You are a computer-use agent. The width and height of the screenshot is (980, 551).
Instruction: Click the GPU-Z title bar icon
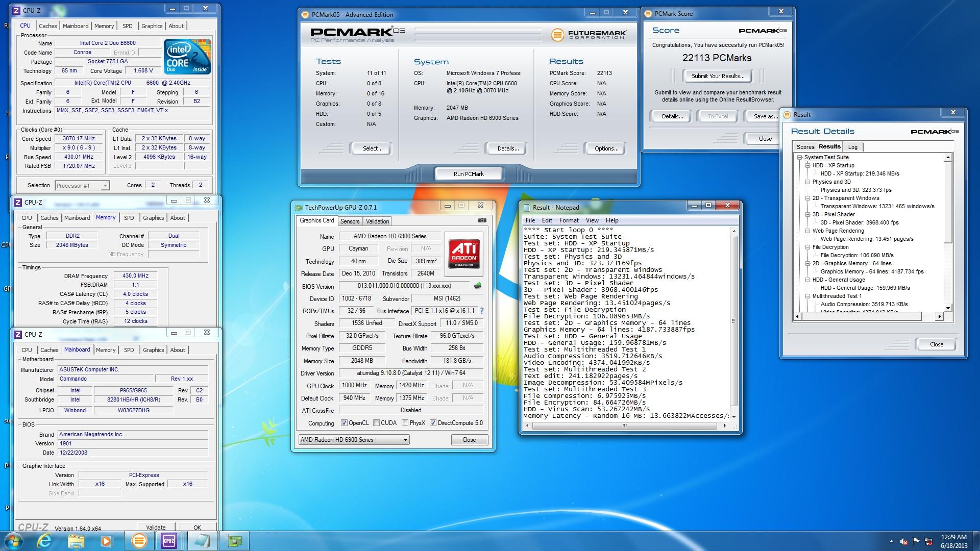coord(299,208)
